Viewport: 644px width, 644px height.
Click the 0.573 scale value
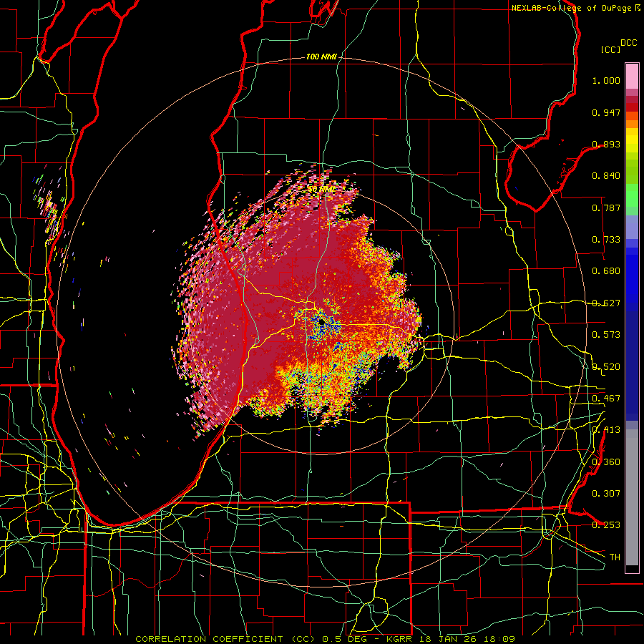point(606,335)
